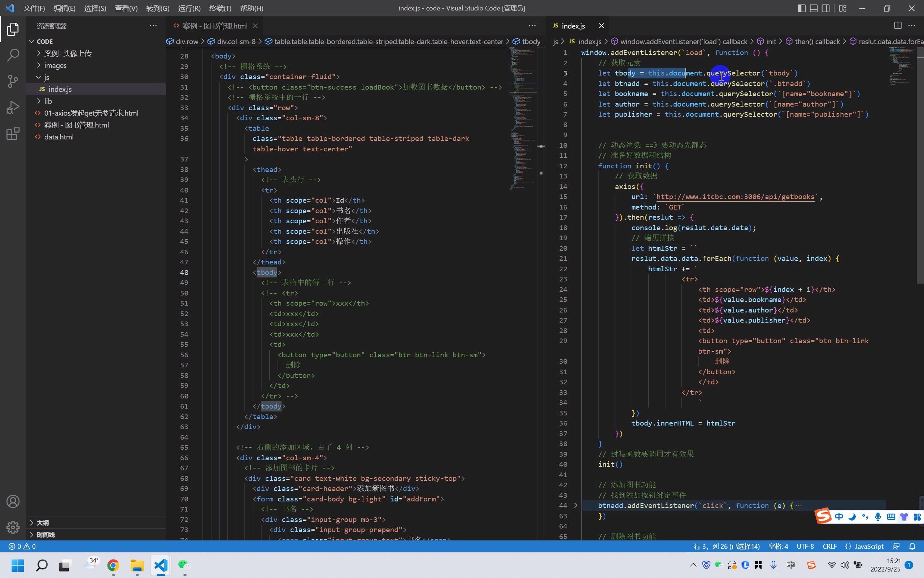Toggle secondary side bar layout icon
Viewport: 924px width, 578px height.
click(825, 8)
